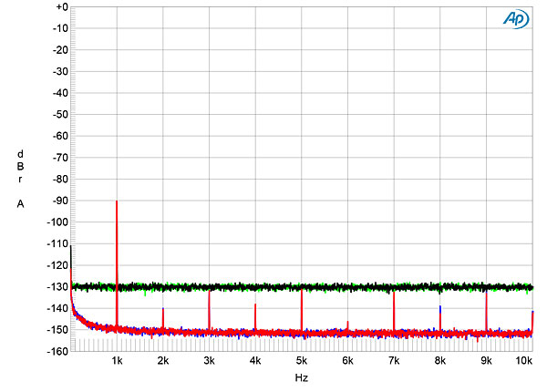Image resolution: width=547 pixels, height=392 pixels.
Task: Click the 6k frequency axis label
Action: click(x=347, y=361)
